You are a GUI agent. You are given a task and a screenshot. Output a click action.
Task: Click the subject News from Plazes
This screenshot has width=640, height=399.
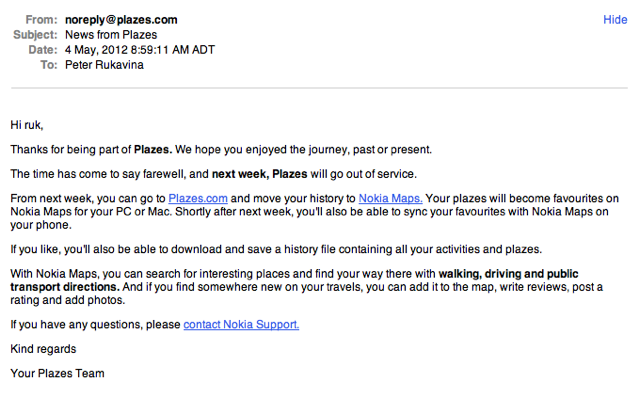click(x=111, y=35)
